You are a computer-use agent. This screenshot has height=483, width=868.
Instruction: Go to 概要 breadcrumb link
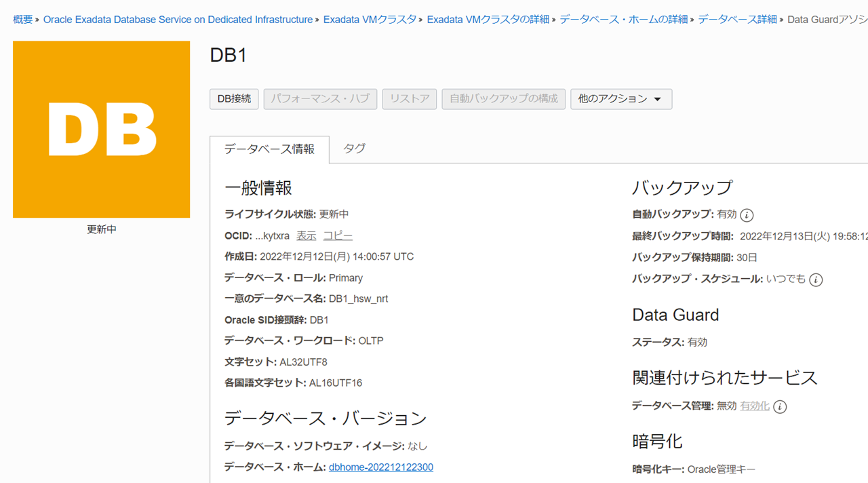[x=22, y=20]
